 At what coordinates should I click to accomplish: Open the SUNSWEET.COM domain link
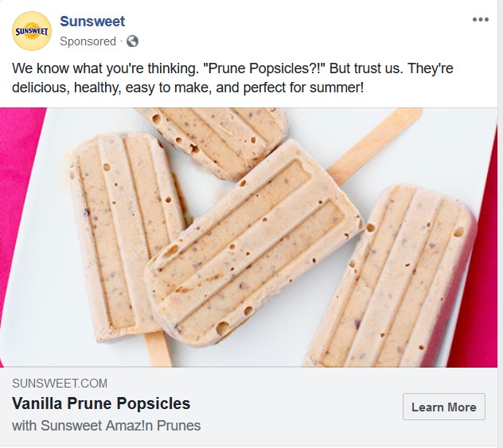pos(60,384)
